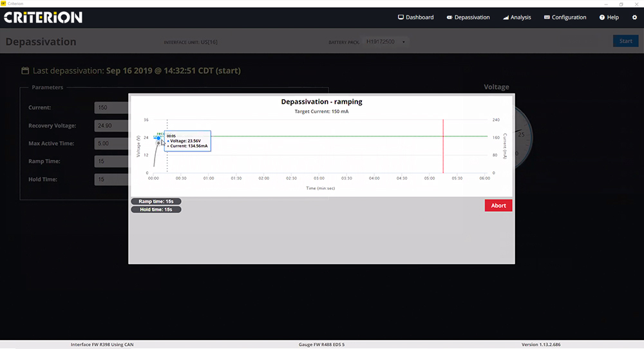Click the calendar icon beside Last depassivation

(25, 71)
